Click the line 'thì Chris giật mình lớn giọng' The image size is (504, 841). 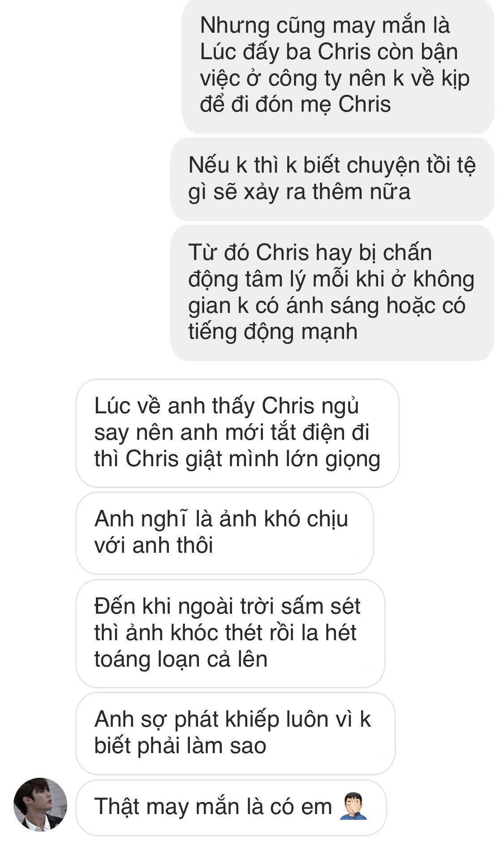tap(237, 460)
